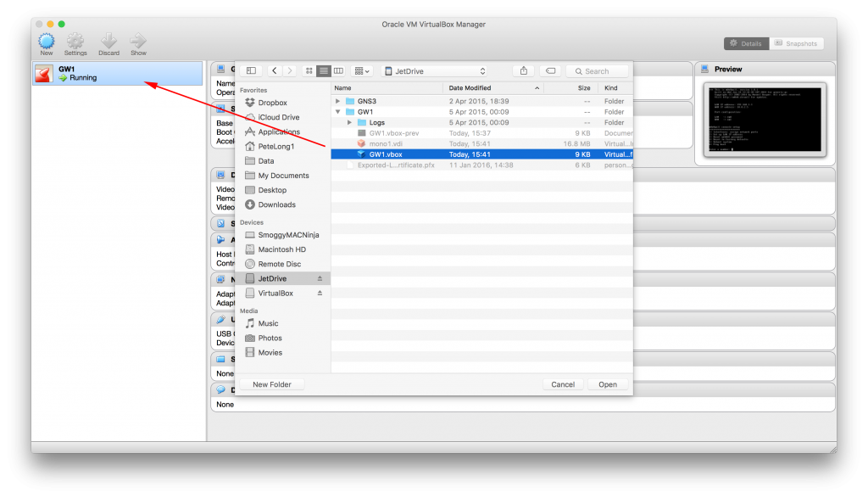Screen dimensions: 868x498
Task: Click the New Folder button
Action: (271, 384)
